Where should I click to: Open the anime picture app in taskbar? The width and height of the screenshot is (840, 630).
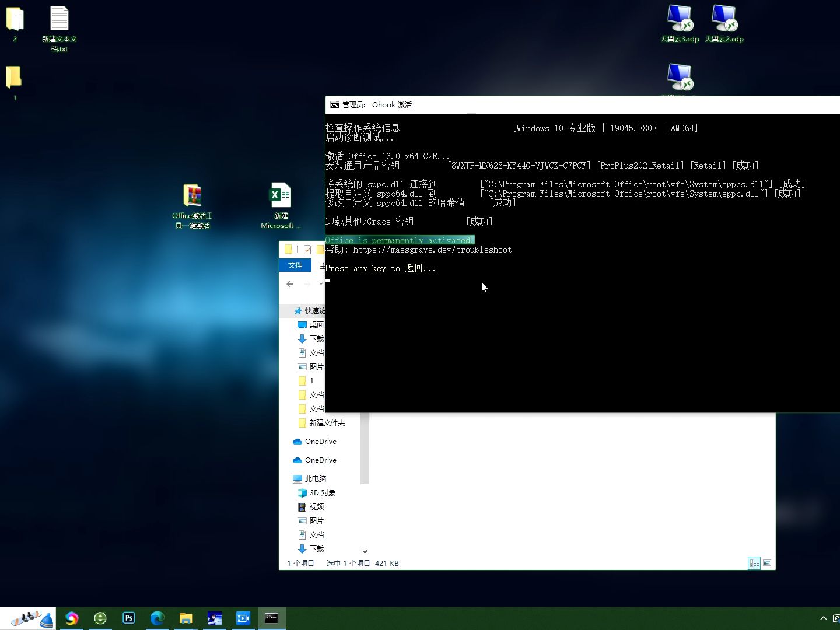pos(214,618)
